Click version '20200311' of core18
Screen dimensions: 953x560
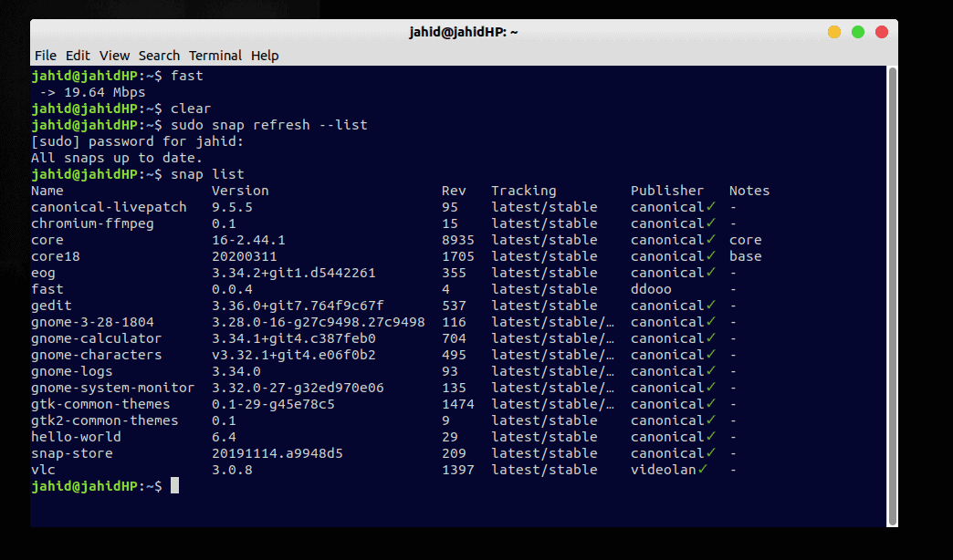click(245, 256)
